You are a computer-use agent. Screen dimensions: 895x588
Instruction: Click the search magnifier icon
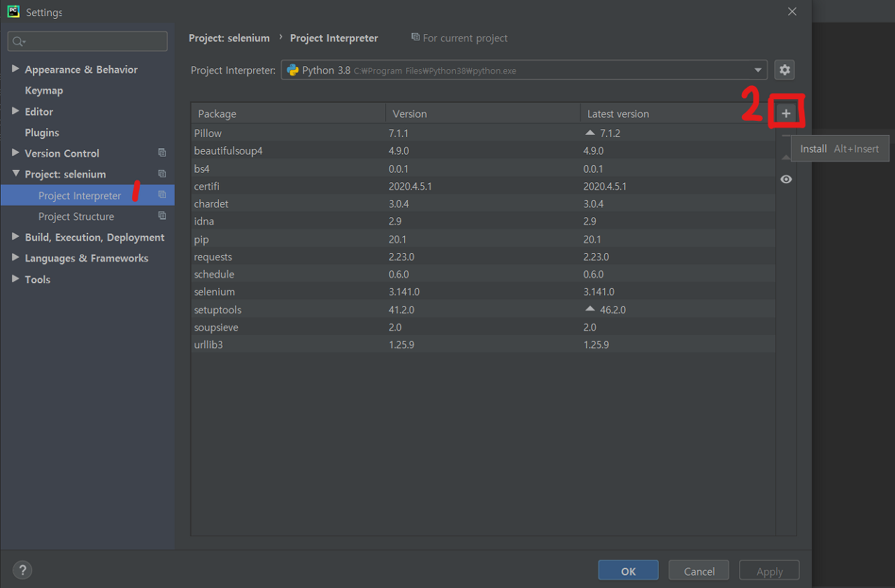point(19,42)
